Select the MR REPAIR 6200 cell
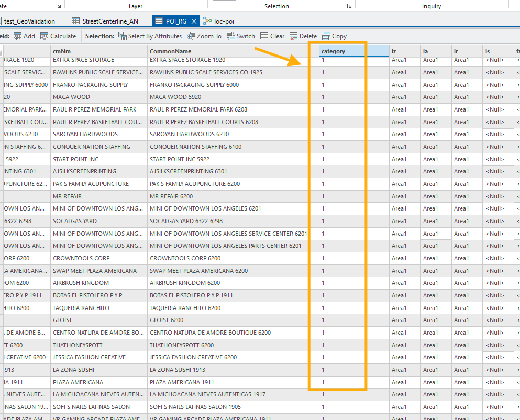Viewport: 520px width, 420px height. [171, 196]
